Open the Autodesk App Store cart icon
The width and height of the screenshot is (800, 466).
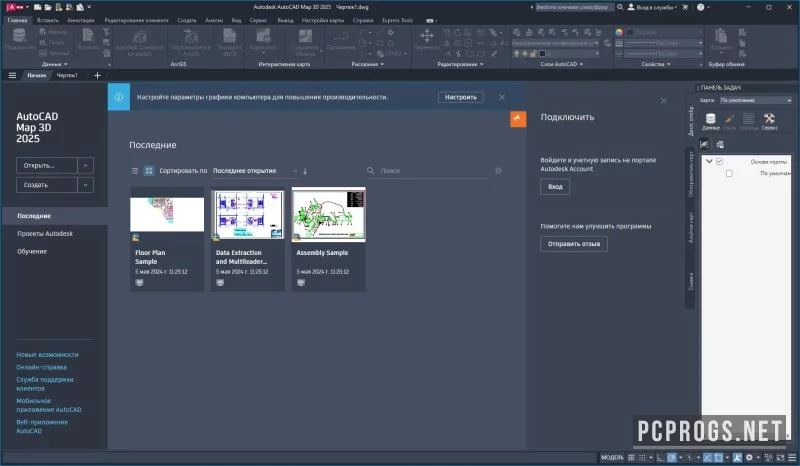tap(685, 7)
